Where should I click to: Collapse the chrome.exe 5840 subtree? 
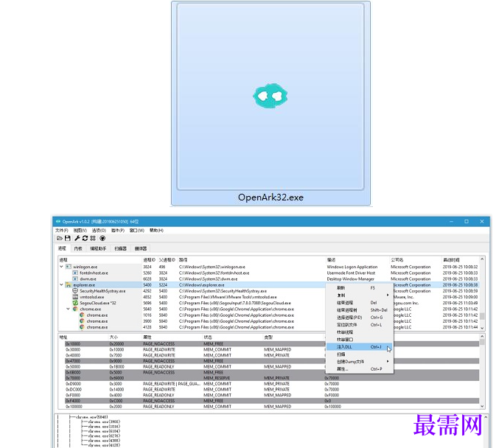pos(68,309)
